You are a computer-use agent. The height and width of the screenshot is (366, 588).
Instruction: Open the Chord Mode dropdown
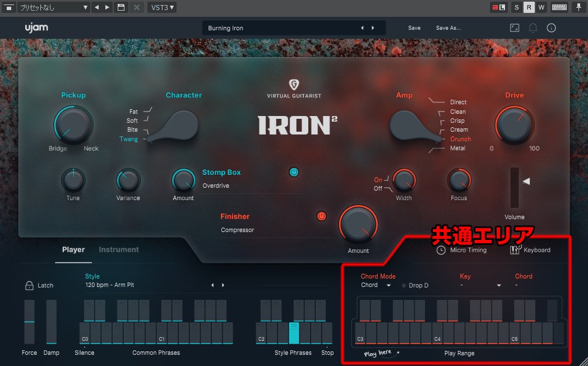[376, 285]
